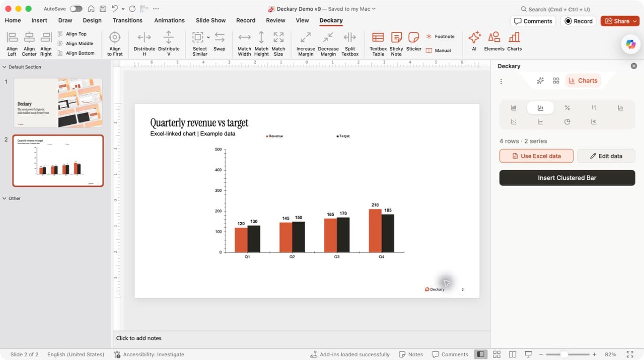Open the Home ribbon tab
This screenshot has width=644, height=360.
tap(13, 20)
